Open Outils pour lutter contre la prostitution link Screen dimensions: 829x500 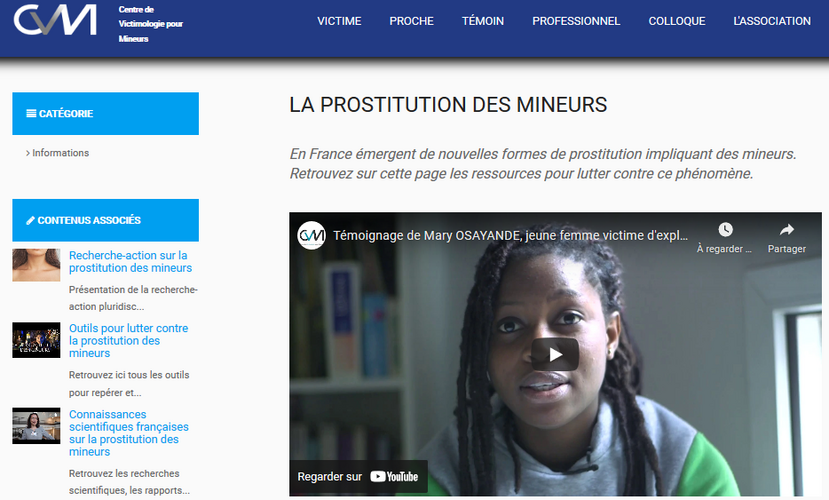pyautogui.click(x=128, y=340)
